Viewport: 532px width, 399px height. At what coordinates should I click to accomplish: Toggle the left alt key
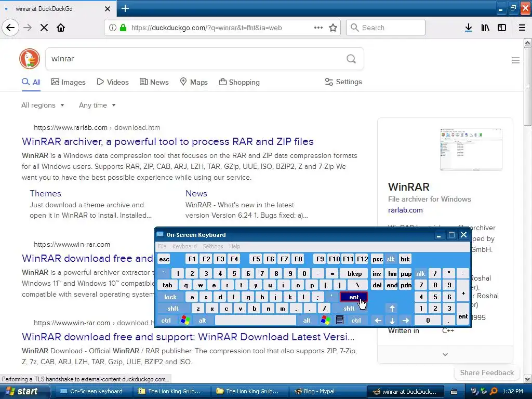click(202, 320)
